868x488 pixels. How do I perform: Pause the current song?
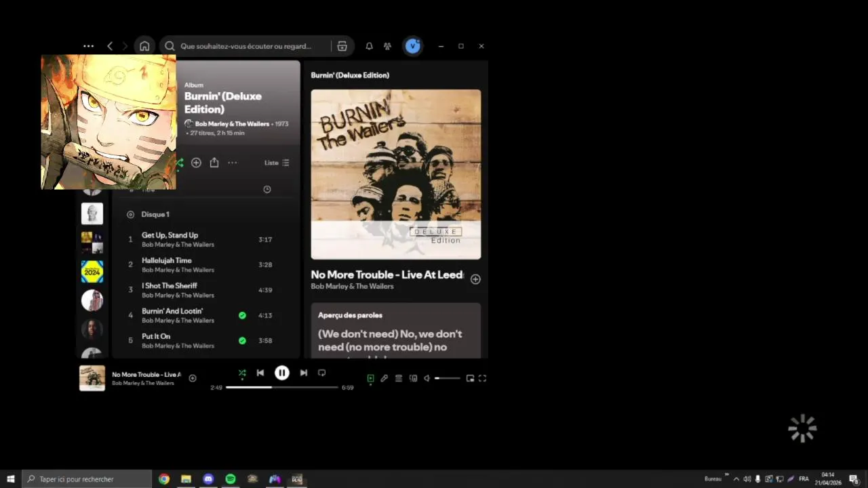(282, 373)
